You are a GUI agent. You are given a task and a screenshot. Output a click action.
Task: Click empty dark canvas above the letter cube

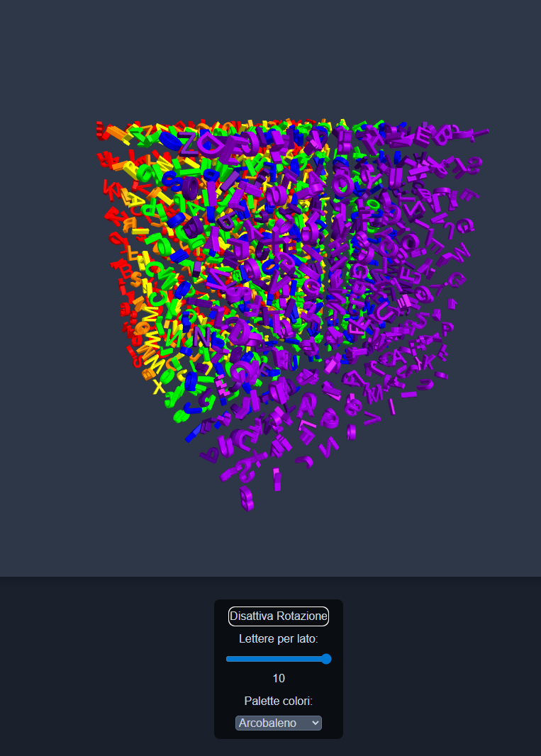[x=269, y=57]
